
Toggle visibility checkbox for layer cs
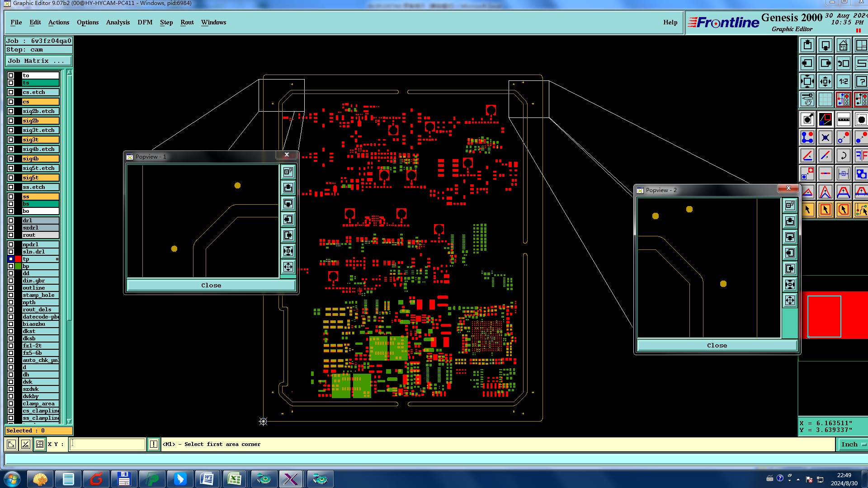coord(11,102)
